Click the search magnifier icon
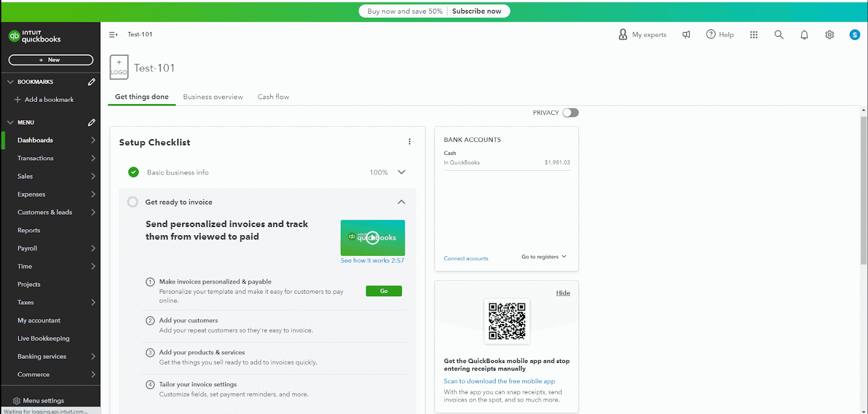Screen dimensions: 868x414 779,35
